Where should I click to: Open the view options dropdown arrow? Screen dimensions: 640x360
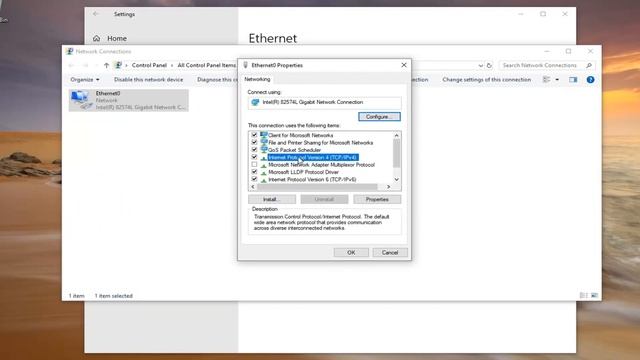[x=557, y=80]
